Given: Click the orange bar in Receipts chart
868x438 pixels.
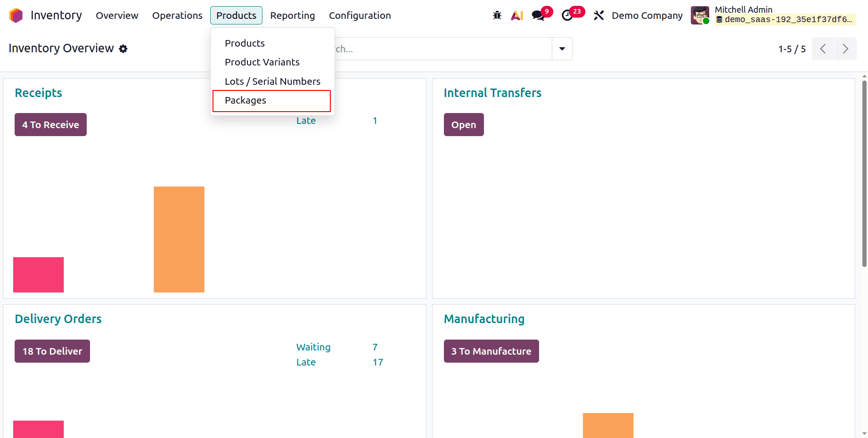Looking at the screenshot, I should [x=179, y=239].
